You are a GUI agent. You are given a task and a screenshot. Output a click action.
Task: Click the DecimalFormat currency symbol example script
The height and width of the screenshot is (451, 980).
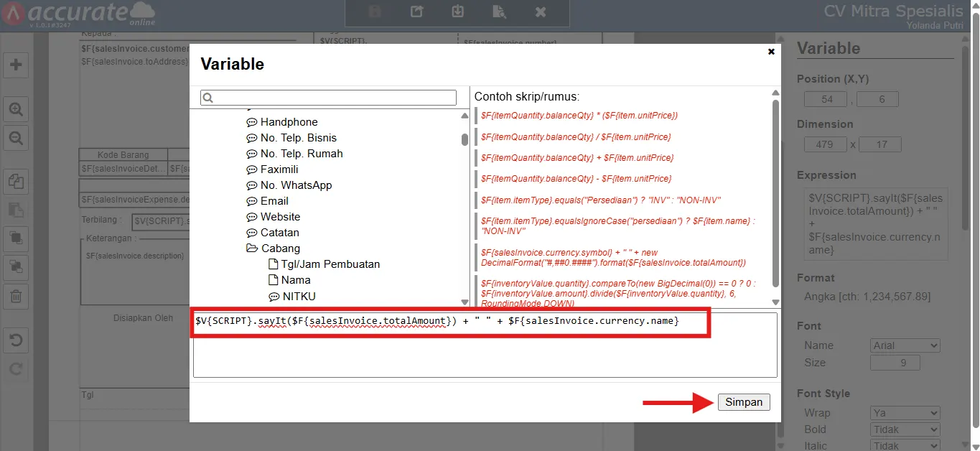click(613, 257)
